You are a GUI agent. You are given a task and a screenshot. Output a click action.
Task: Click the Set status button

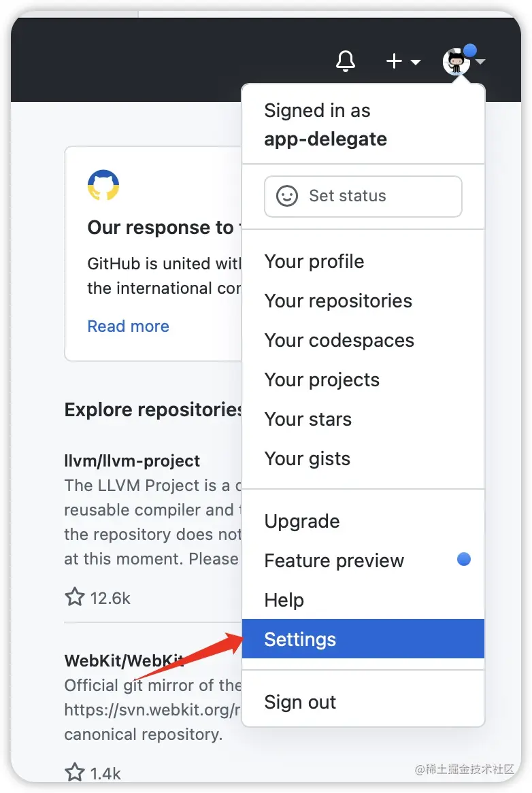click(x=363, y=197)
